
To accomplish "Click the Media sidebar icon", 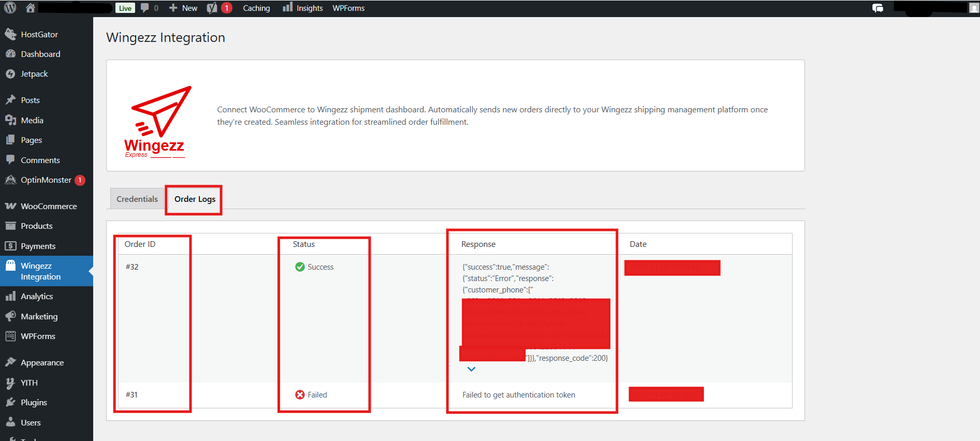I will click(x=10, y=120).
